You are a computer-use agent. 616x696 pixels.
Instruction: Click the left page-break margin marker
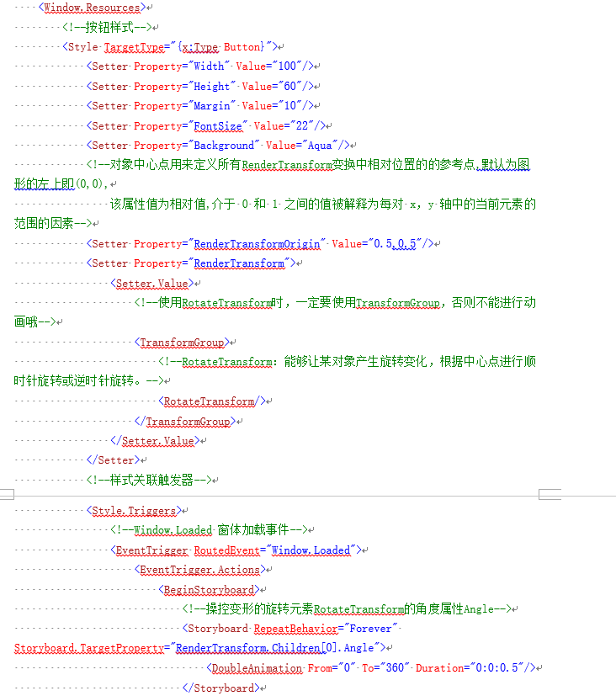click(7, 494)
